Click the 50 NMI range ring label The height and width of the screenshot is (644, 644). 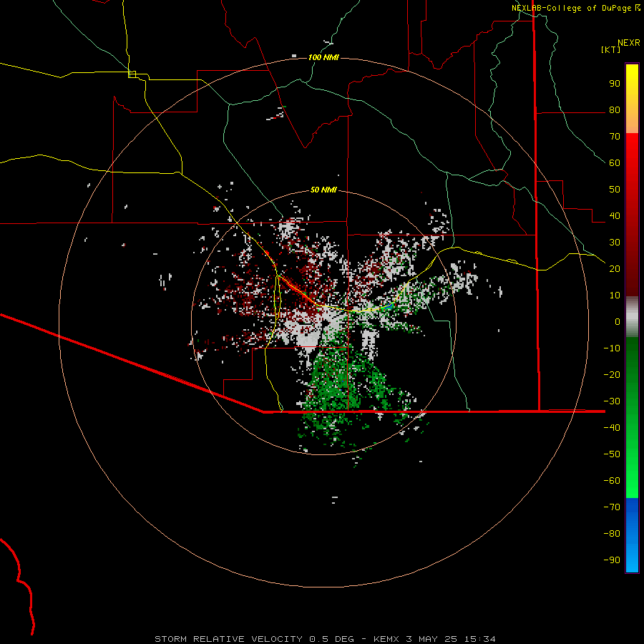[x=323, y=190]
